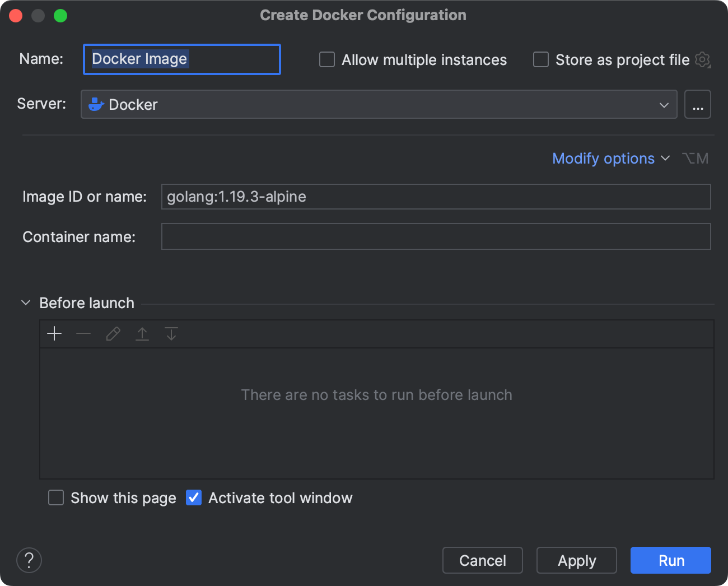Viewport: 728px width, 586px height.
Task: Move the selected task up
Action: coord(142,333)
